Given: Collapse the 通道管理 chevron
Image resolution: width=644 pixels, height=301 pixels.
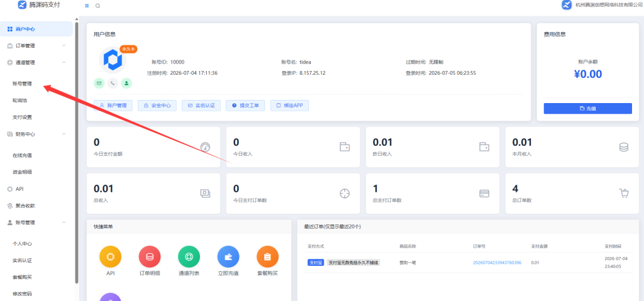Looking at the screenshot, I should coord(64,62).
